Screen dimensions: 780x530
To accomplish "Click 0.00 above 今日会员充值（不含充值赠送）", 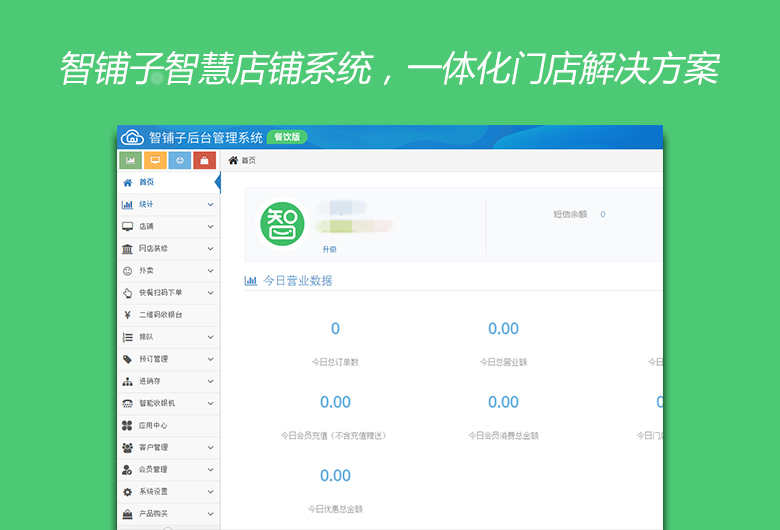I will [x=335, y=402].
